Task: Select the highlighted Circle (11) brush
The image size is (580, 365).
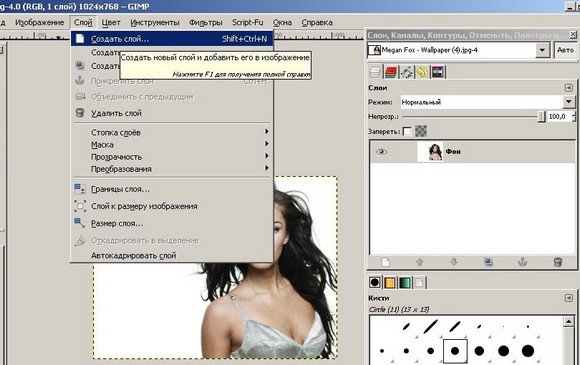Action: 455,351
